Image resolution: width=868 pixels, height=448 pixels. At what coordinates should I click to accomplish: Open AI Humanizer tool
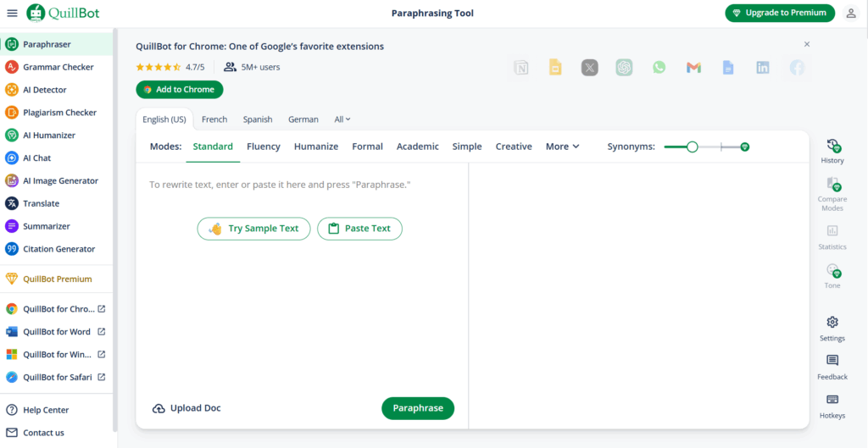pyautogui.click(x=57, y=135)
